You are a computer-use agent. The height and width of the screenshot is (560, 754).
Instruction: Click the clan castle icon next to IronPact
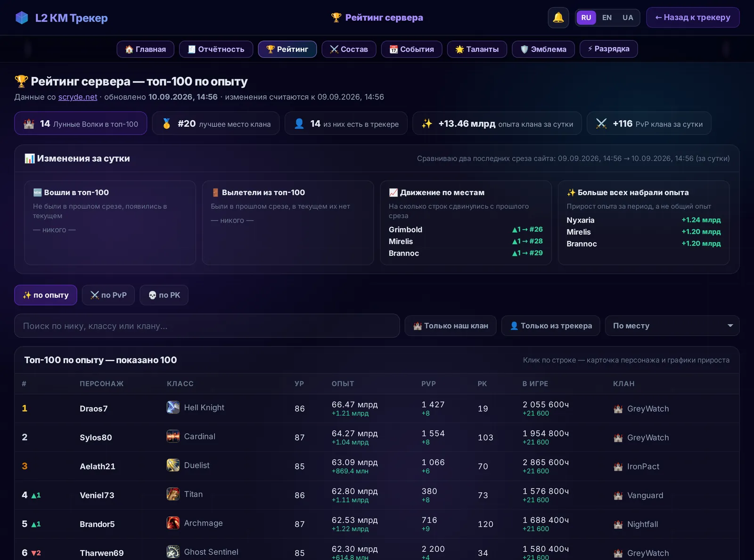point(618,467)
